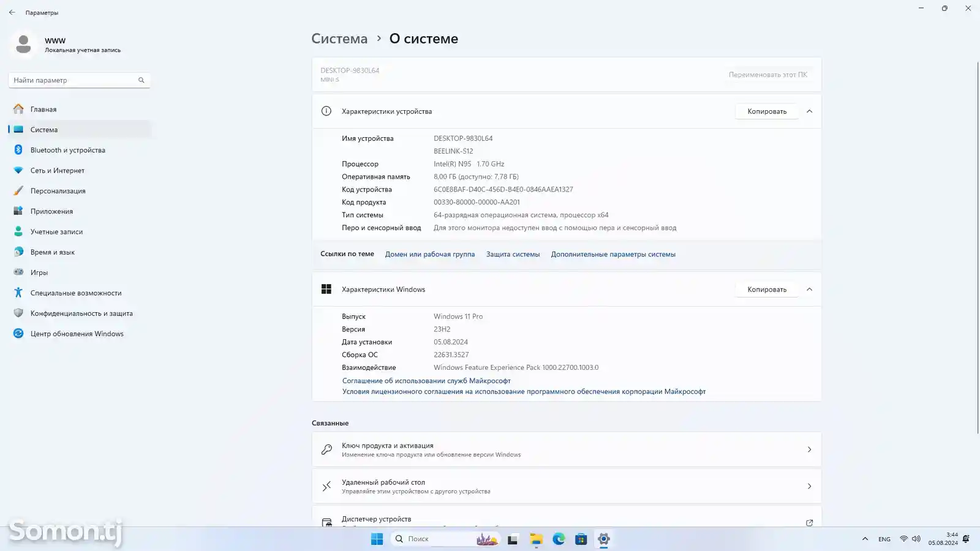Click the Settings gear on taskbar
Image resolution: width=980 pixels, height=551 pixels.
tap(603, 539)
